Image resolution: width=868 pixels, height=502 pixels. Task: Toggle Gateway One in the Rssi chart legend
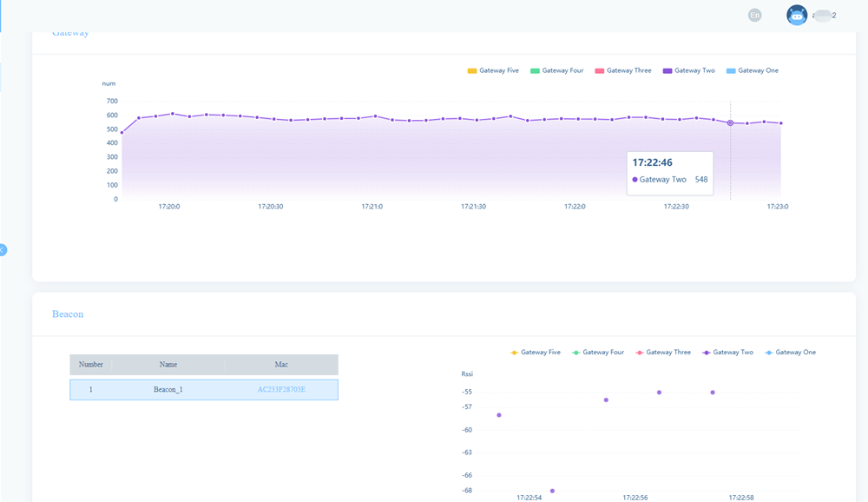coord(790,353)
